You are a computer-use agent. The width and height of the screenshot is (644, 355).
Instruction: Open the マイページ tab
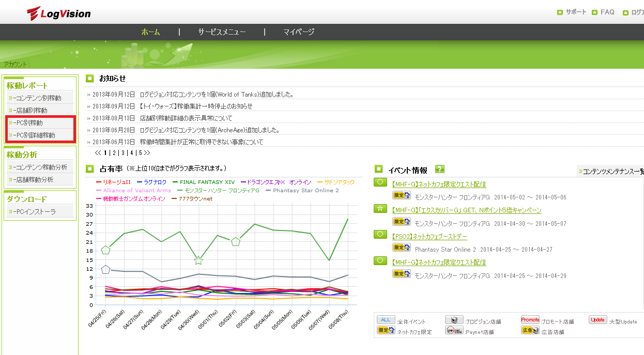coord(298,32)
